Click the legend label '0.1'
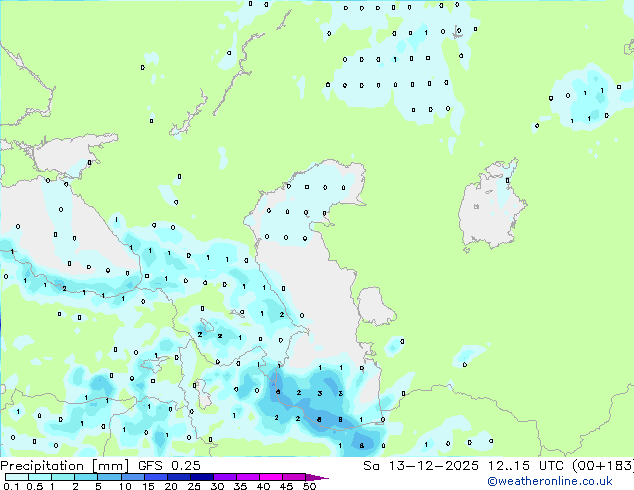 click(x=12, y=486)
